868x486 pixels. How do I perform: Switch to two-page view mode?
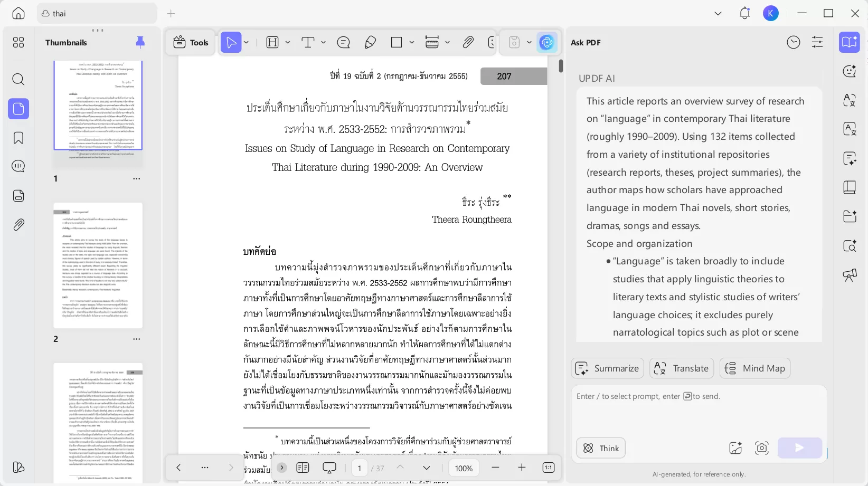point(303,468)
